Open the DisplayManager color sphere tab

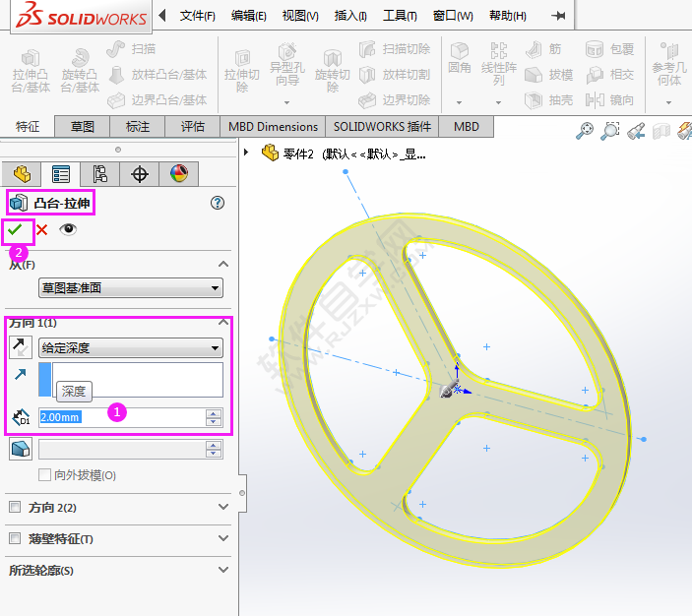[x=179, y=174]
